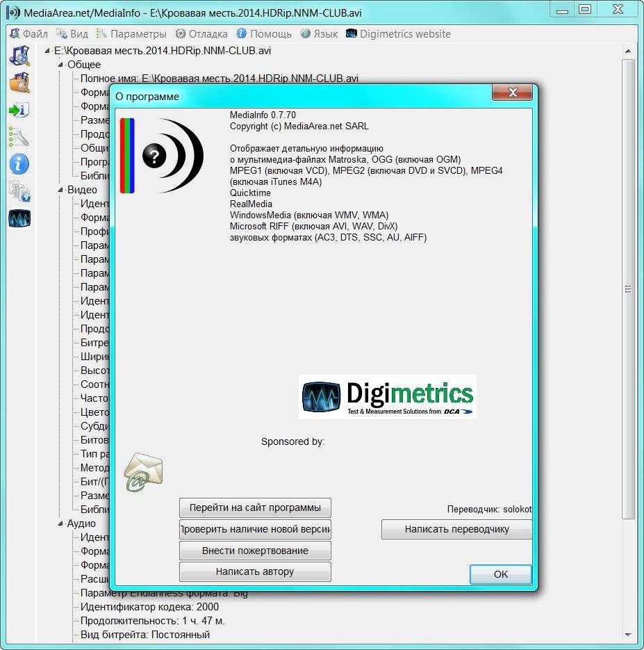Click the Переводчик: solokot text
644x650 pixels.
(489, 510)
